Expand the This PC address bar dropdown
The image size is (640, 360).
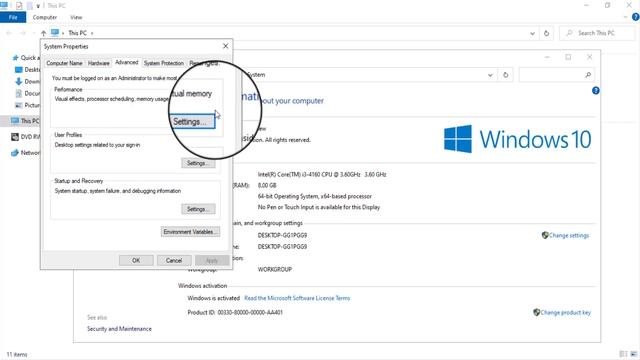[532, 33]
